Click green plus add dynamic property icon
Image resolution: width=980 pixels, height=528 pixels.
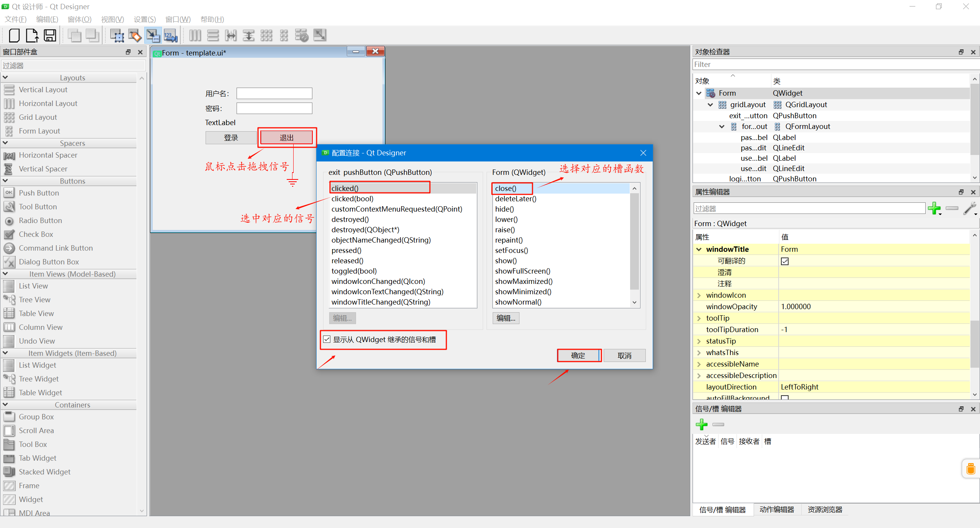point(934,208)
